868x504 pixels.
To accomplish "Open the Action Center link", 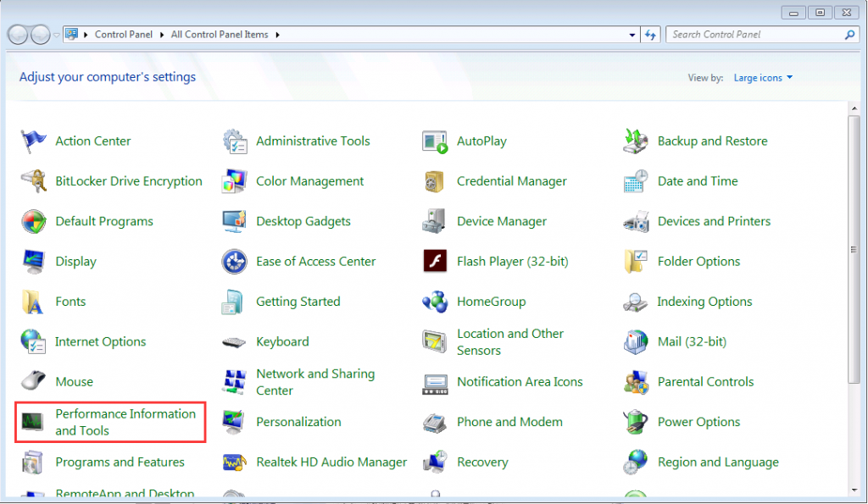I will pyautogui.click(x=93, y=141).
